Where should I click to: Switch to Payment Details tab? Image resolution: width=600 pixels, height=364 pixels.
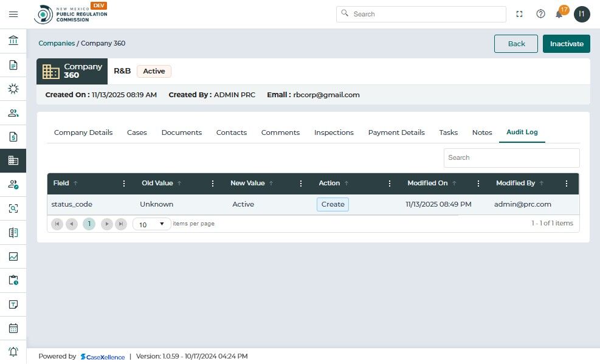(x=396, y=132)
